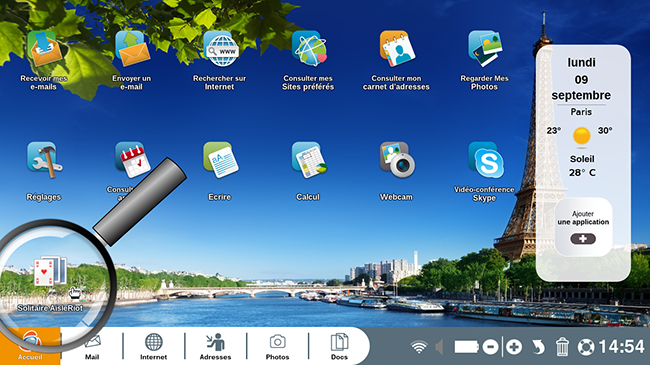Open Recevoir mes e-mails icon

(44, 49)
